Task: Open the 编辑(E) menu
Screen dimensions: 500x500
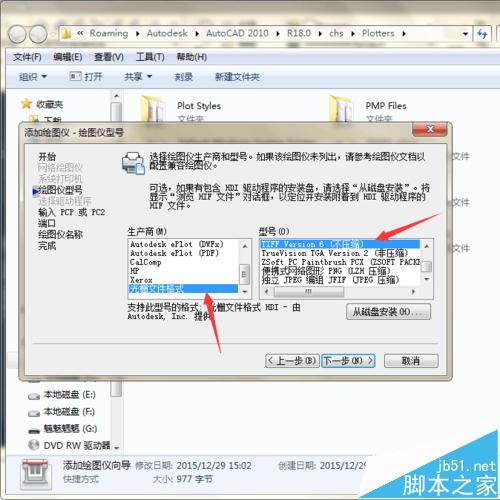Action: click(68, 57)
